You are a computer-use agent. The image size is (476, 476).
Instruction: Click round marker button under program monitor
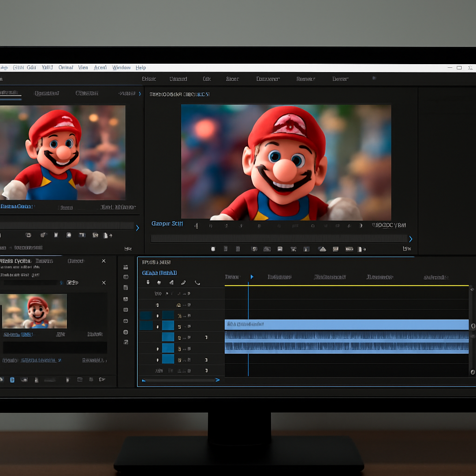point(213,249)
